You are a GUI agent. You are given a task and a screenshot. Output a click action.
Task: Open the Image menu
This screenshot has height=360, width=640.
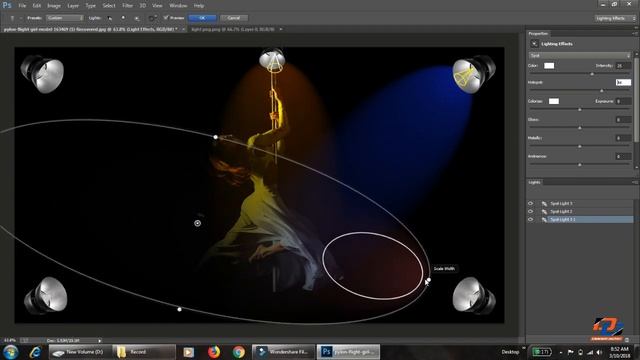[53, 6]
